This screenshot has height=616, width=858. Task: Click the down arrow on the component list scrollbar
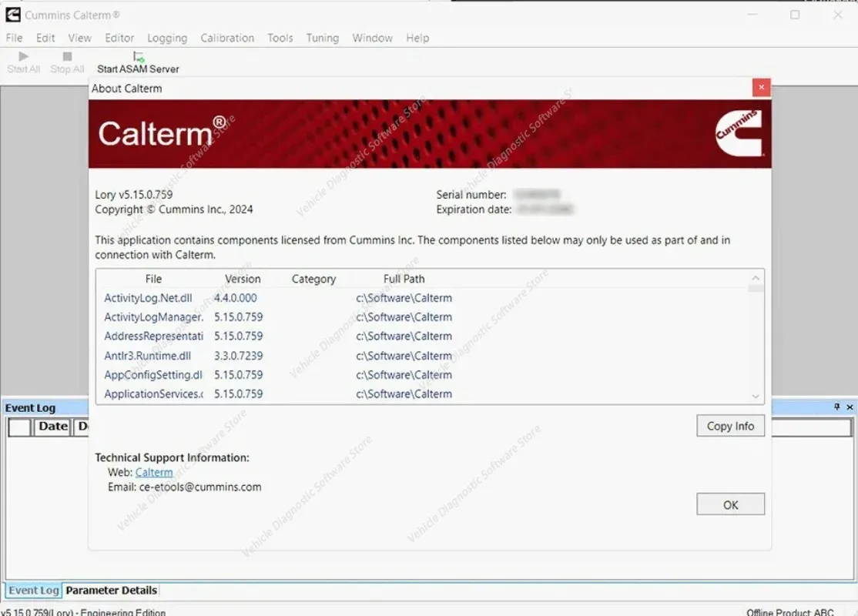point(755,395)
